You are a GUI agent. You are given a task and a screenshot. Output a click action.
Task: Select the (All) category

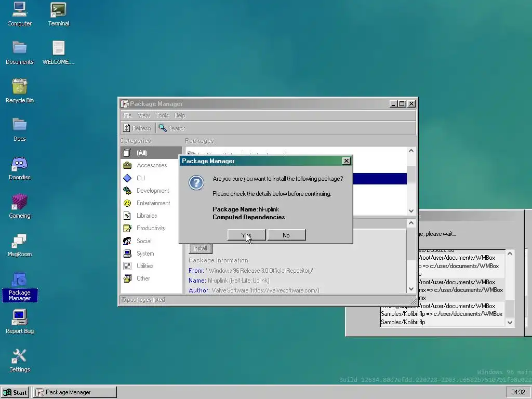pyautogui.click(x=151, y=153)
